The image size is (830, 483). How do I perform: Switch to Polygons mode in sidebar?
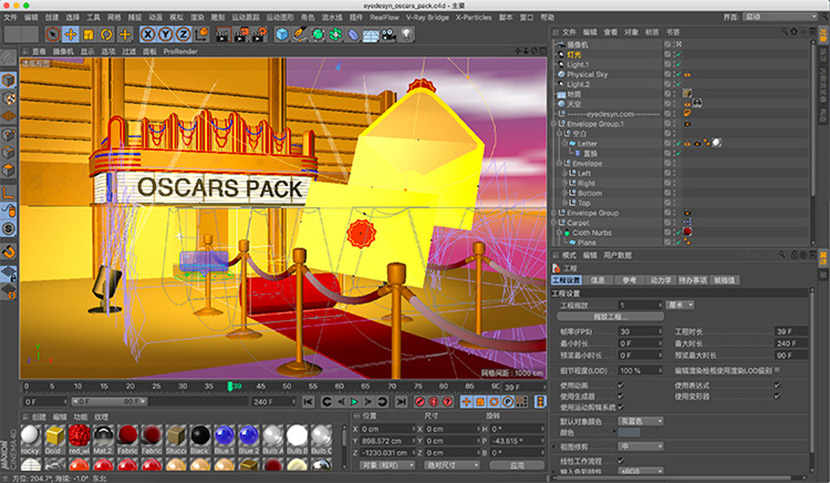point(8,171)
